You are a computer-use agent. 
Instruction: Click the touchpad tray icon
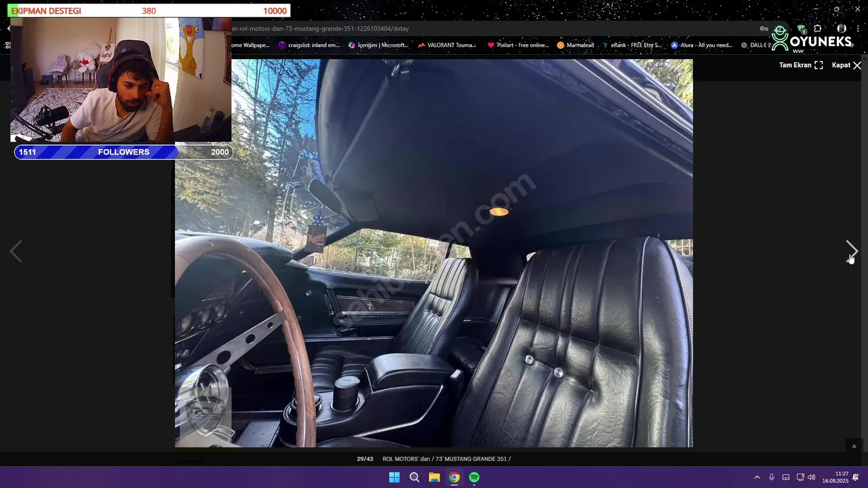(786, 477)
